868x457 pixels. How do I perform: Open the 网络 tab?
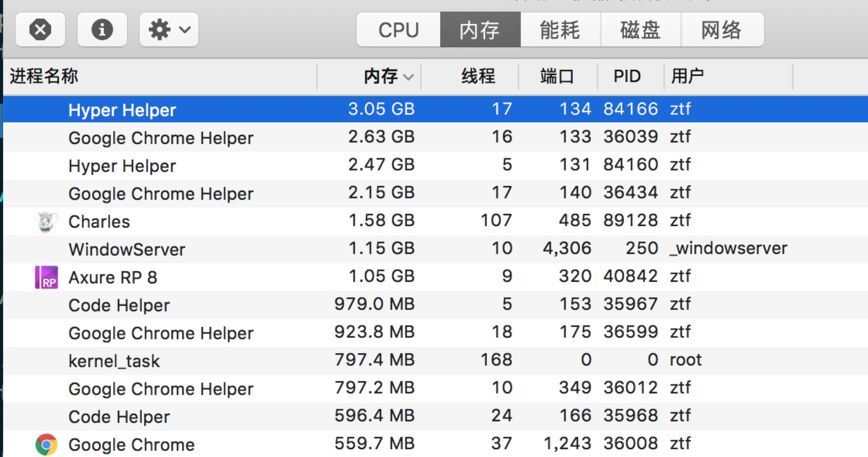[722, 30]
